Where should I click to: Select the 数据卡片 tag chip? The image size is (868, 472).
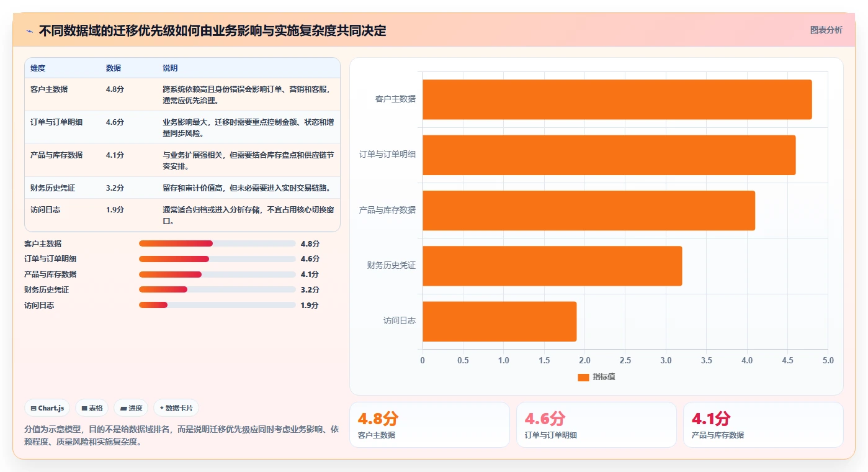[176, 408]
